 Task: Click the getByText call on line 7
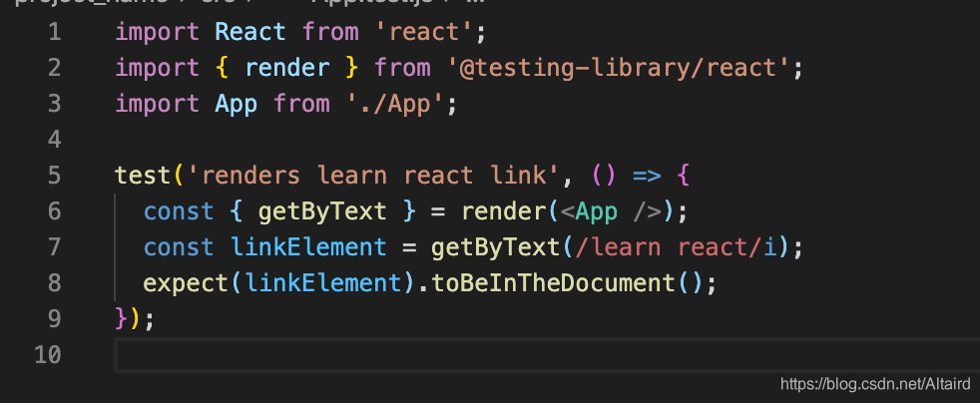coord(495,247)
